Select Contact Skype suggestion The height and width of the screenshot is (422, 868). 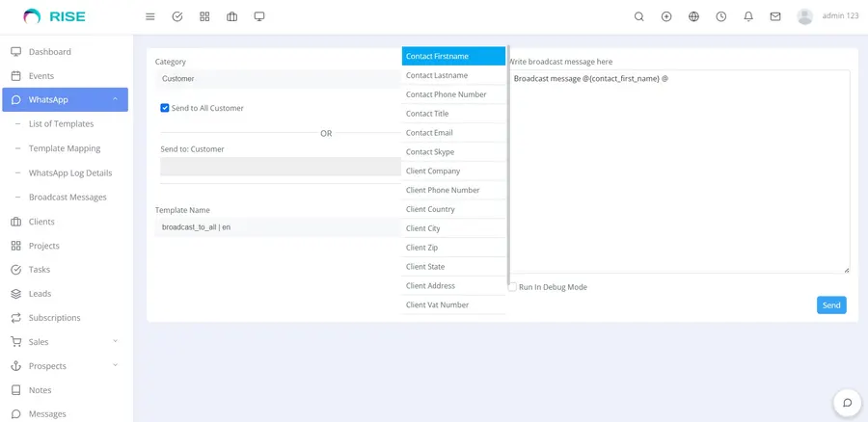(x=453, y=151)
